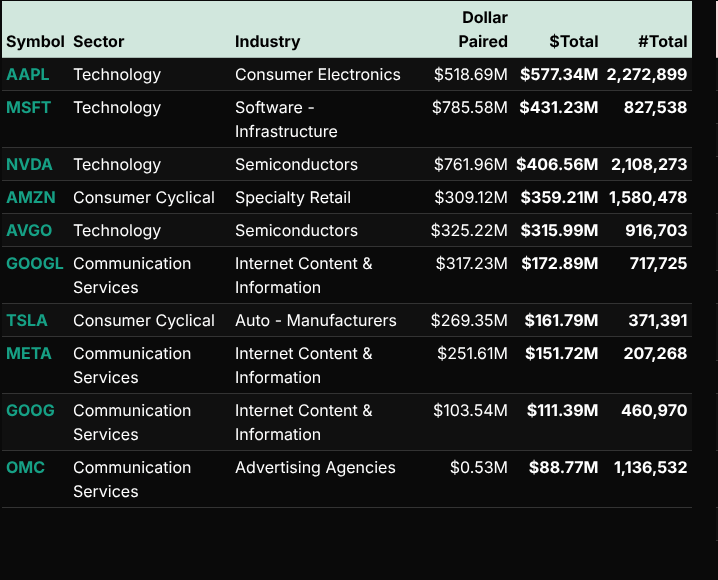Open the GOOG ticker link
The height and width of the screenshot is (580, 718).
[30, 411]
